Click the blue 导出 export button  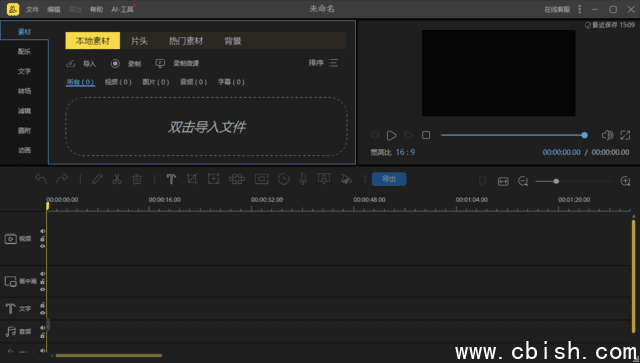(389, 179)
